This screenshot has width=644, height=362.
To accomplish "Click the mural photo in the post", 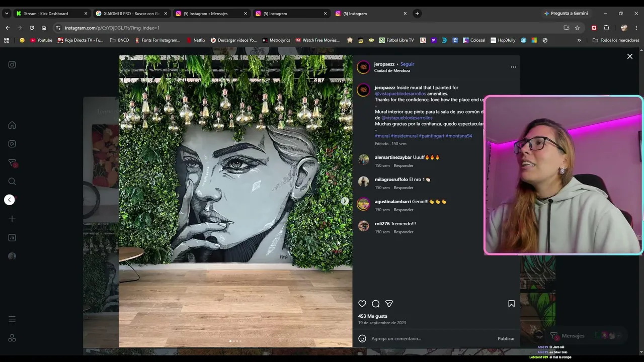I will point(235,201).
